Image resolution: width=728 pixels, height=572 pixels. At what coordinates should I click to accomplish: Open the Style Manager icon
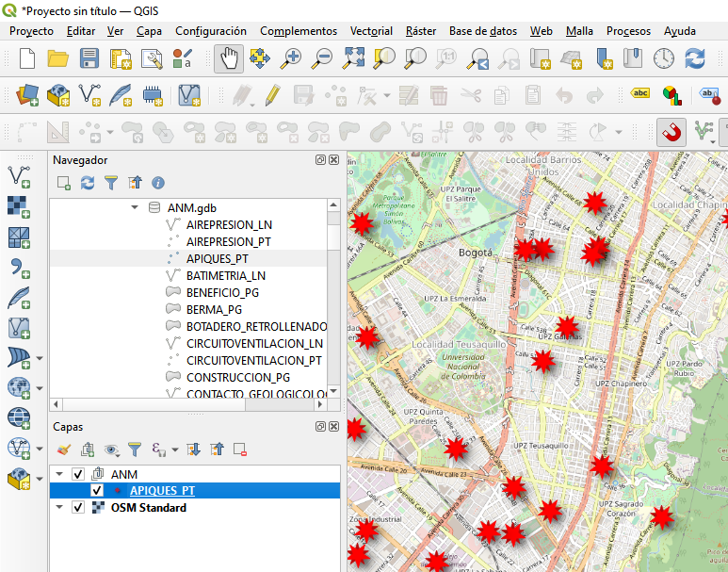[x=152, y=59]
